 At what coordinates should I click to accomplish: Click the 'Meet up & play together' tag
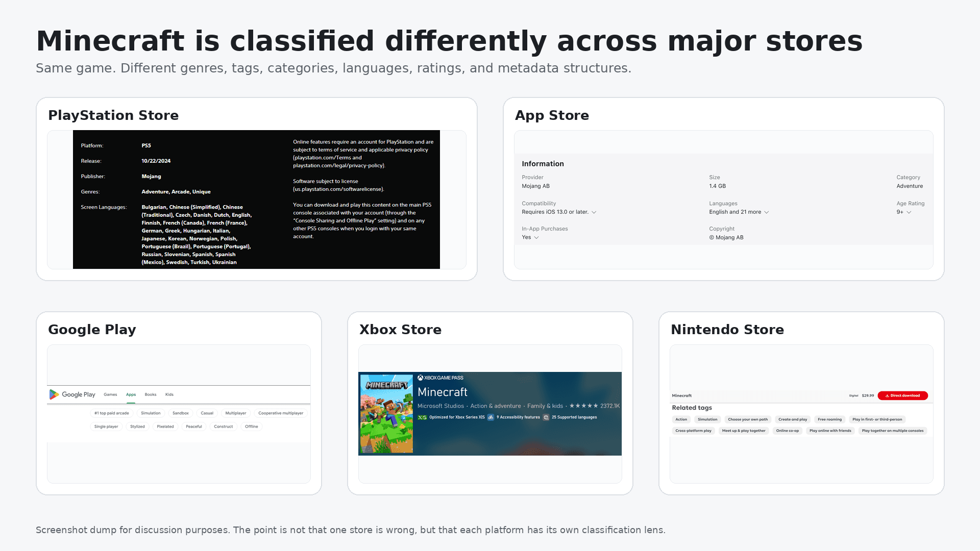744,431
